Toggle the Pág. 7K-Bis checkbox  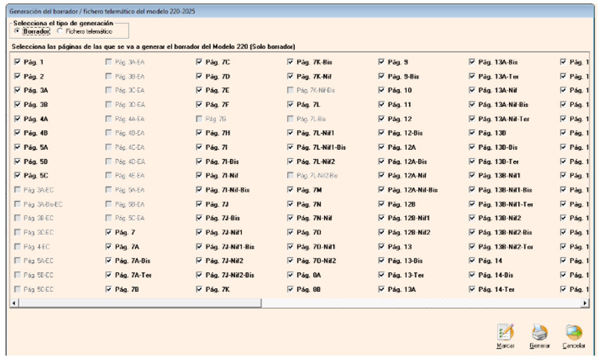pos(290,62)
